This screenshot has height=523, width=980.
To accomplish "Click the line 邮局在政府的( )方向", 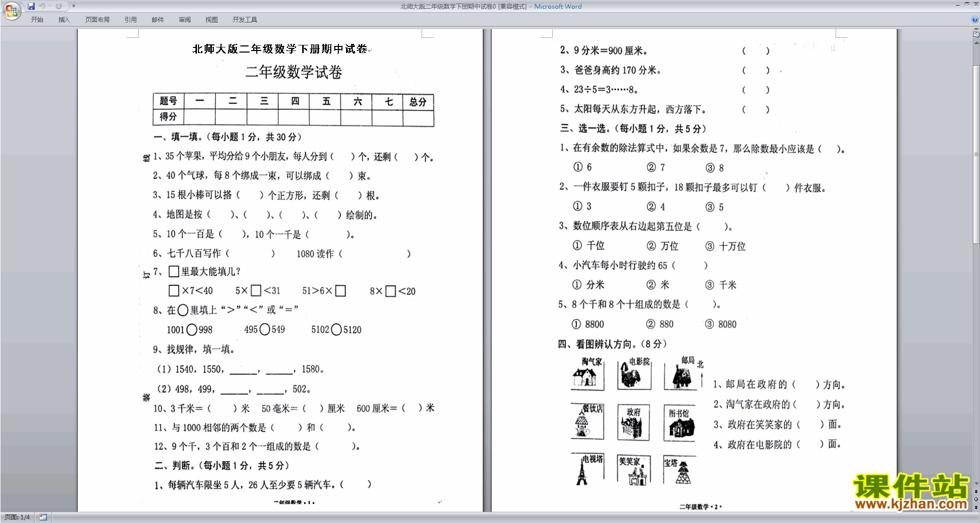I will (x=779, y=385).
